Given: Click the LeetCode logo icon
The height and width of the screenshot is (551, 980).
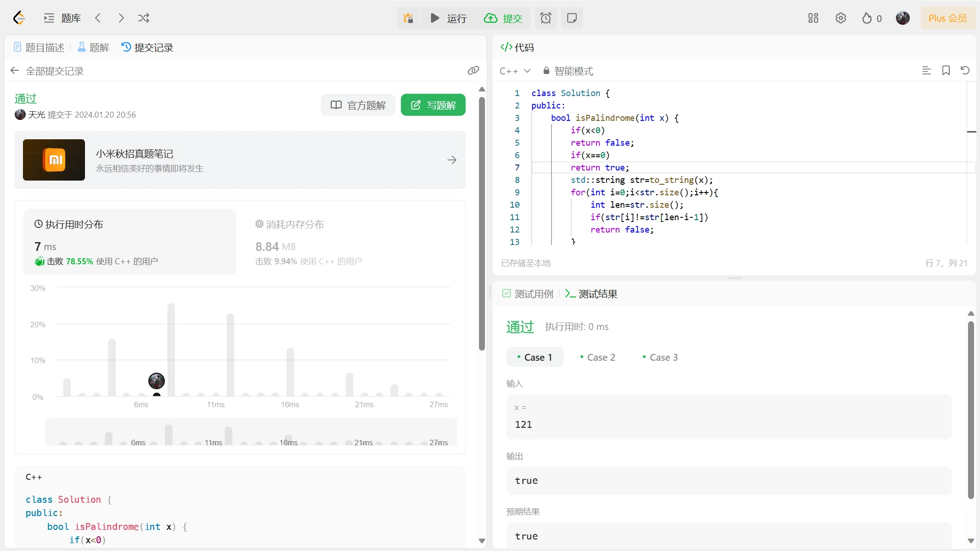Looking at the screenshot, I should 19,18.
